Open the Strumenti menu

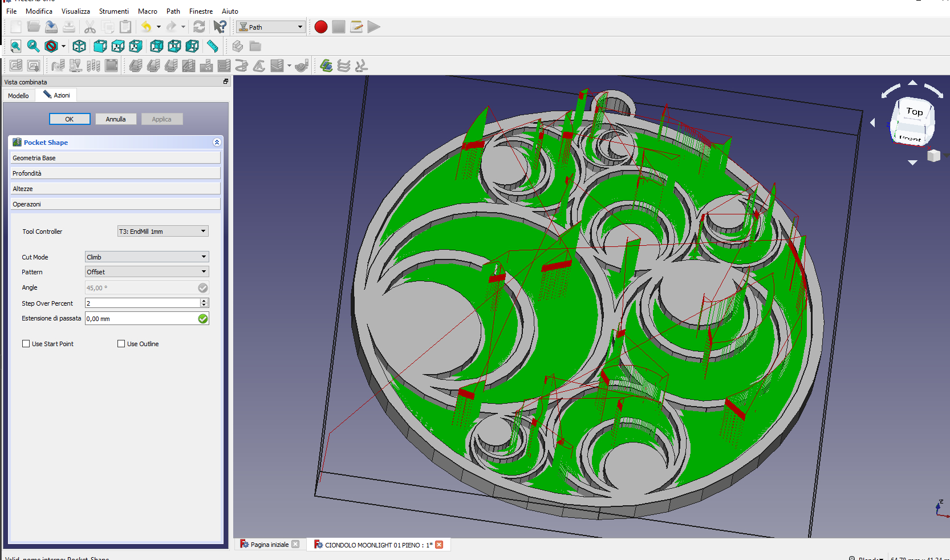114,11
